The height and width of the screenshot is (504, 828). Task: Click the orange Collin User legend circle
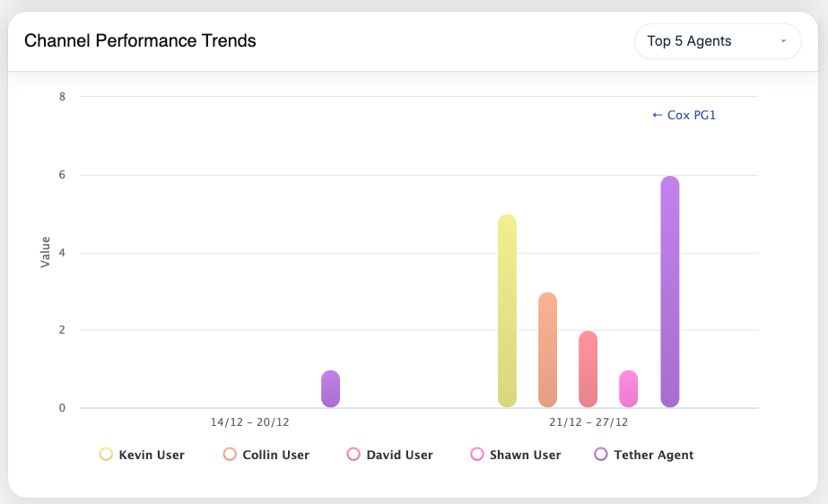231,455
